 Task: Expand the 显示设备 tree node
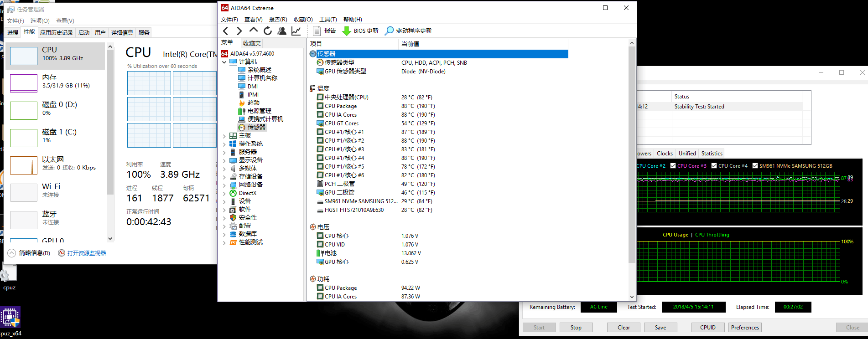(x=224, y=160)
